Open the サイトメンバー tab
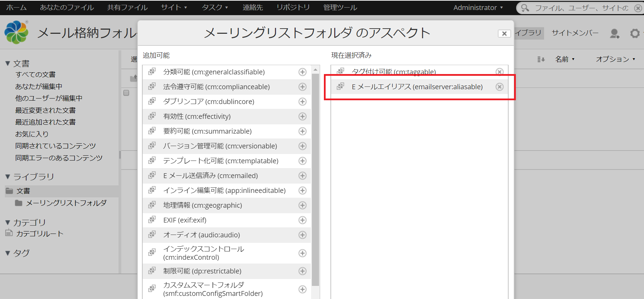This screenshot has width=644, height=299. click(575, 33)
